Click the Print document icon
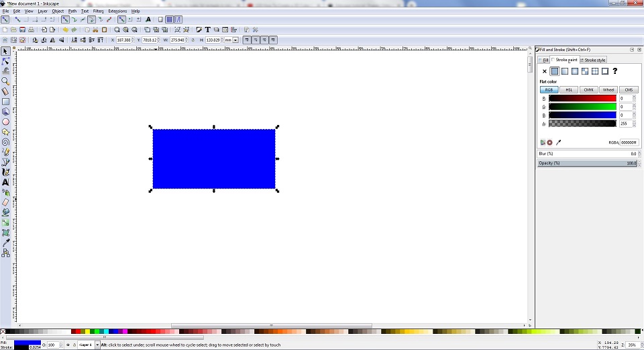644x350 pixels. [x=31, y=30]
